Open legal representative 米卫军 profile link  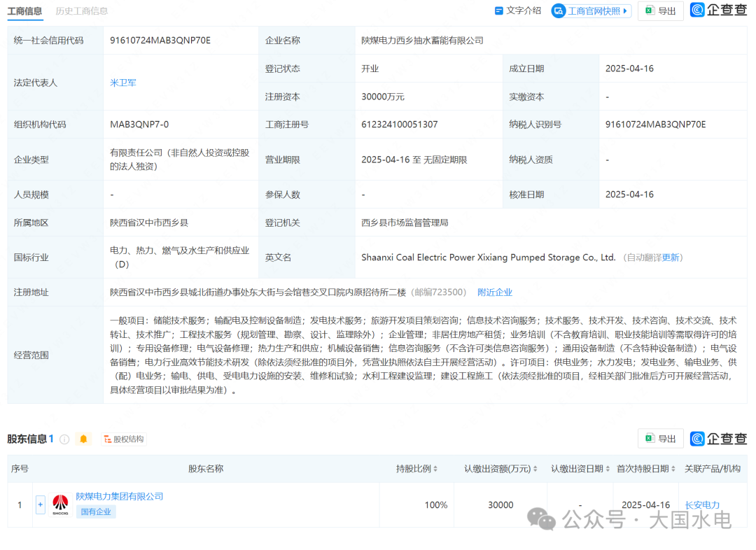(x=122, y=82)
